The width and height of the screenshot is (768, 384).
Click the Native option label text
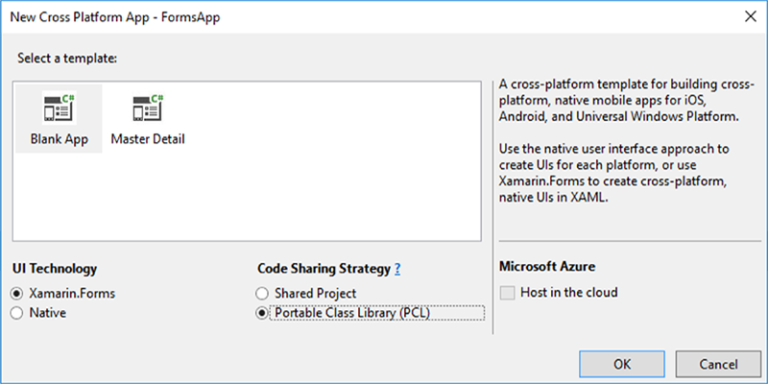pyautogui.click(x=48, y=313)
